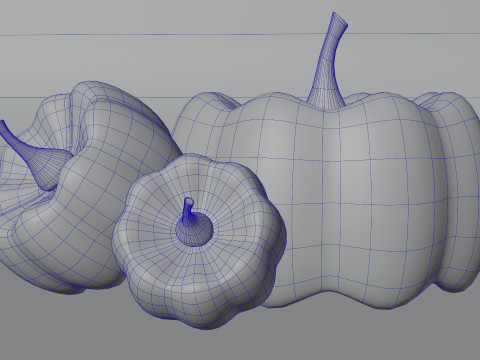
Task: Select the tall stem of the large pumpkin
Action: click(327, 62)
